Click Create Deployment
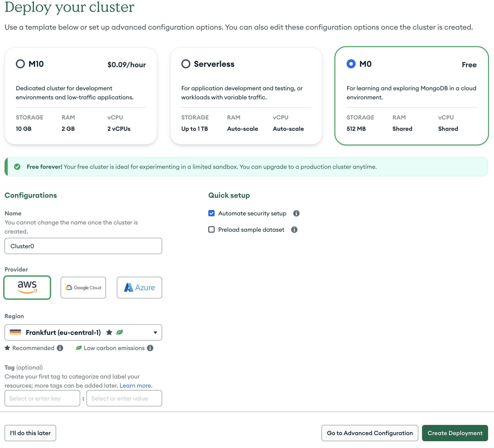This screenshot has height=448, width=494. click(x=455, y=433)
